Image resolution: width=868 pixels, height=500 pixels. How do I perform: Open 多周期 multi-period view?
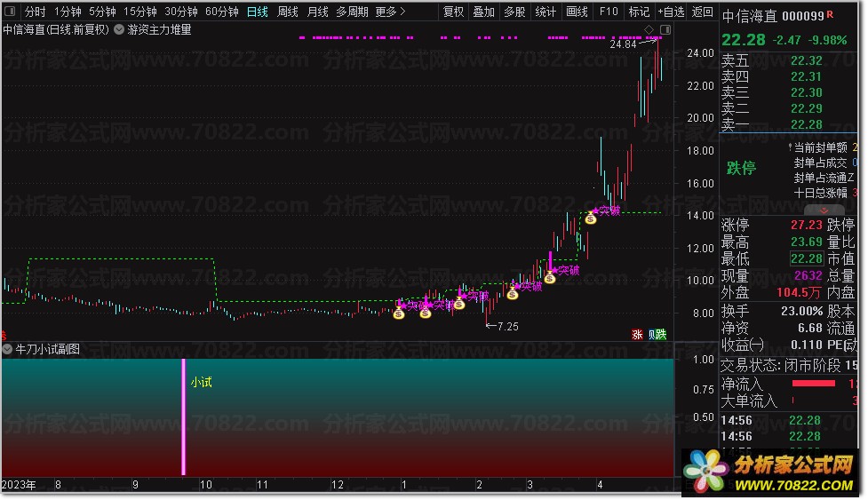tap(352, 12)
